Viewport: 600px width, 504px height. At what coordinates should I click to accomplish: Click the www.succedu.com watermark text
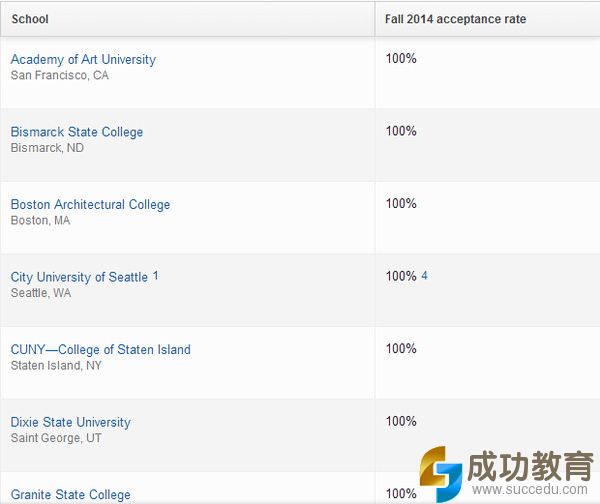click(531, 490)
